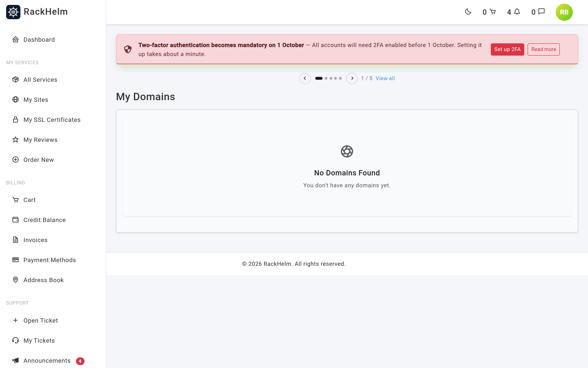Open the messages chat bubble icon

[x=542, y=12]
